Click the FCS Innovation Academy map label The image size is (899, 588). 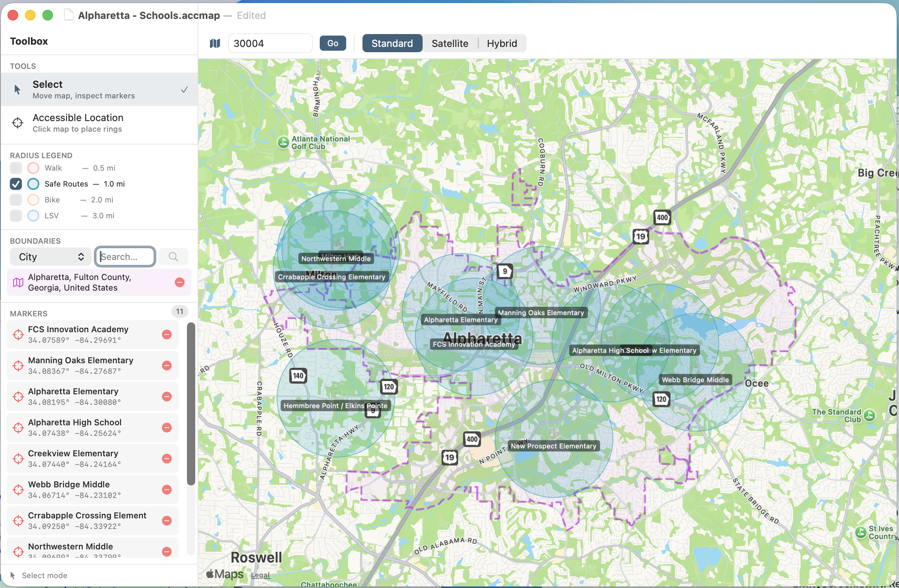point(474,344)
